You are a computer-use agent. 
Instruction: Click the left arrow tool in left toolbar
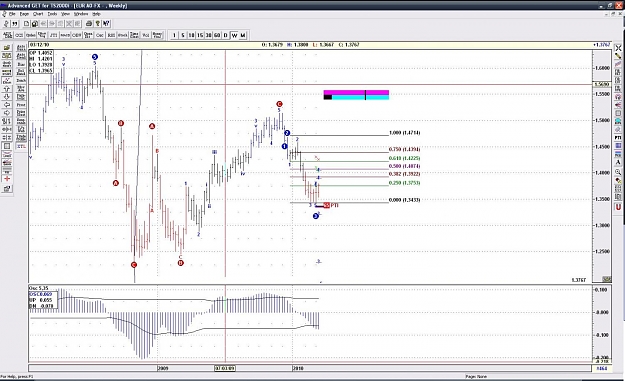point(7,105)
